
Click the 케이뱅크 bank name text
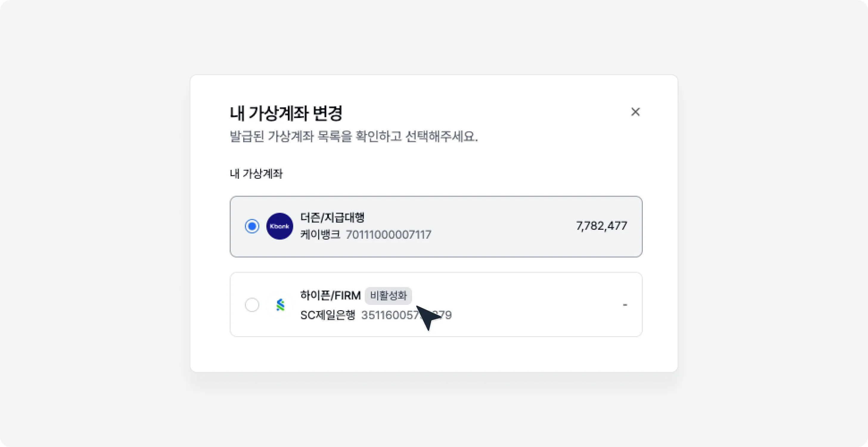[x=319, y=235]
